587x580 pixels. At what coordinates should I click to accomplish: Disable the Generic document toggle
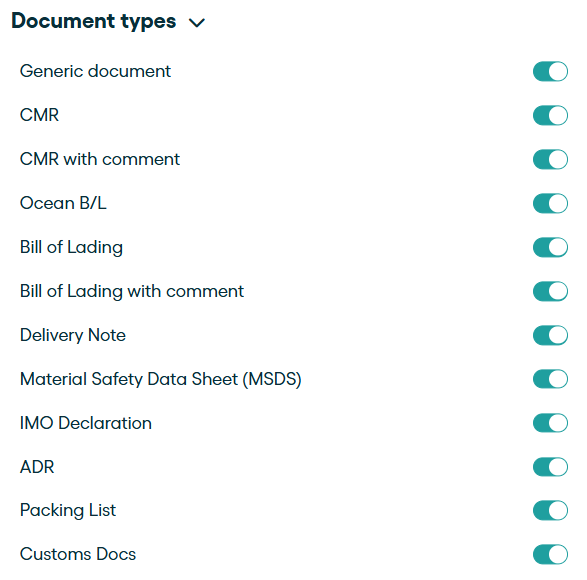550,71
